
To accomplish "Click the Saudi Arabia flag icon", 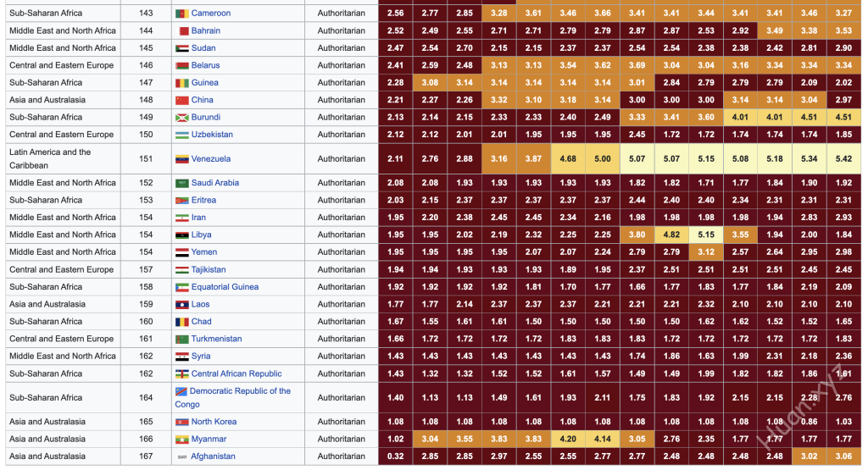I will pyautogui.click(x=181, y=183).
